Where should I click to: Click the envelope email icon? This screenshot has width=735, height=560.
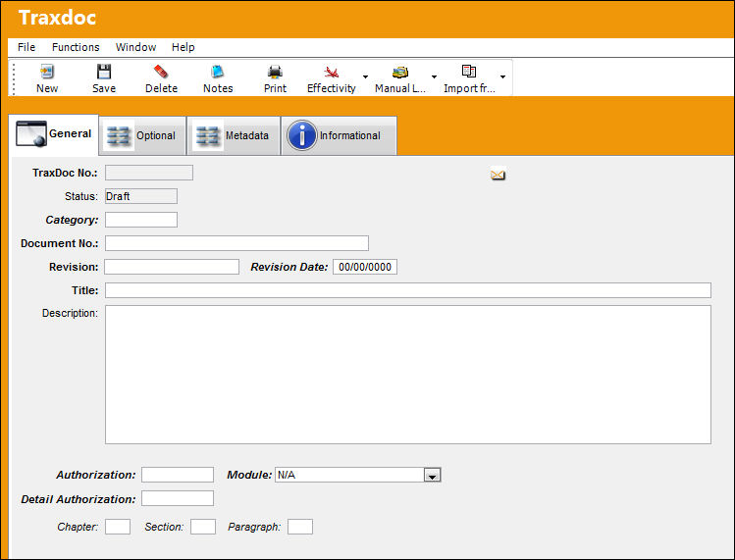[x=498, y=175]
